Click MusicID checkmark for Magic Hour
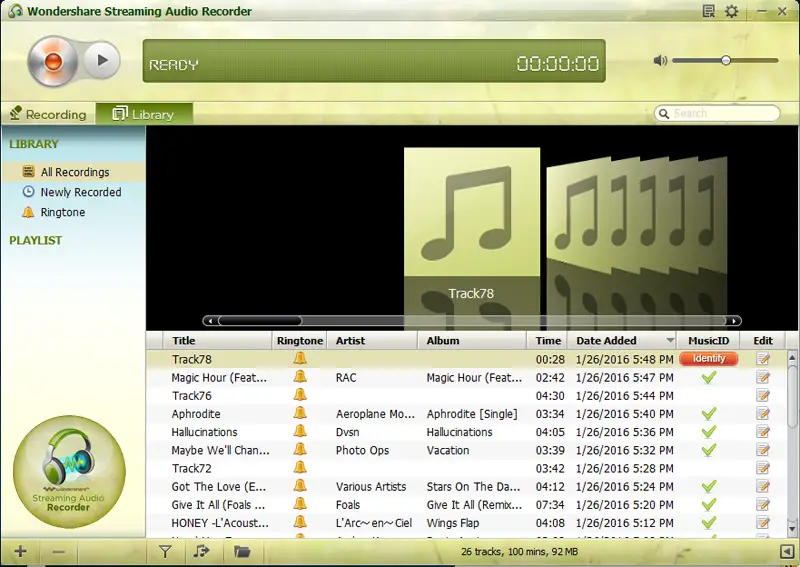800x567 pixels. 708,377
